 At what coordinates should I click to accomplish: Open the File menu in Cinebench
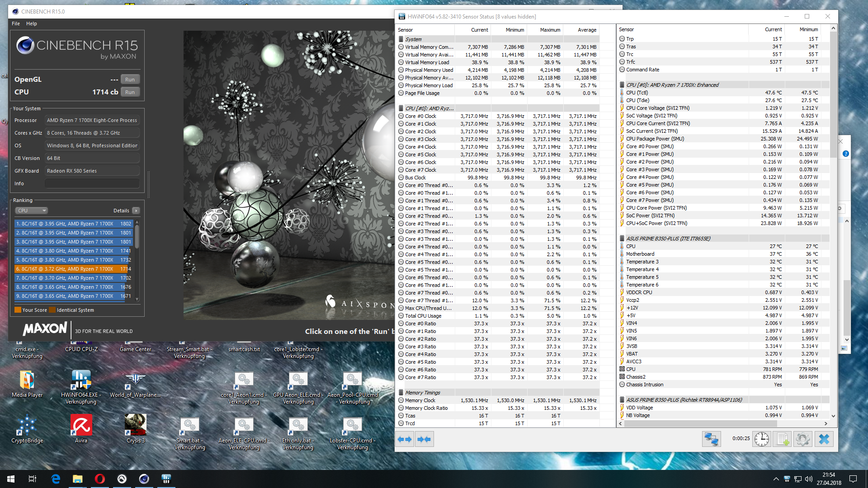(x=16, y=23)
